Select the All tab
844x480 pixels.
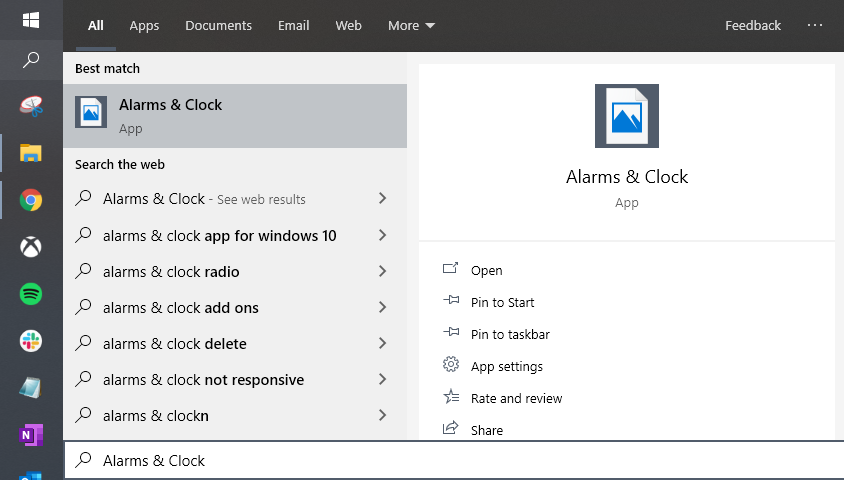point(95,25)
